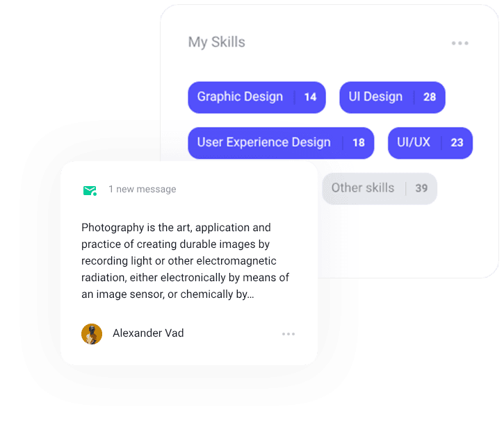The image size is (504, 434).
Task: Click the My Skills heading
Action: [216, 42]
